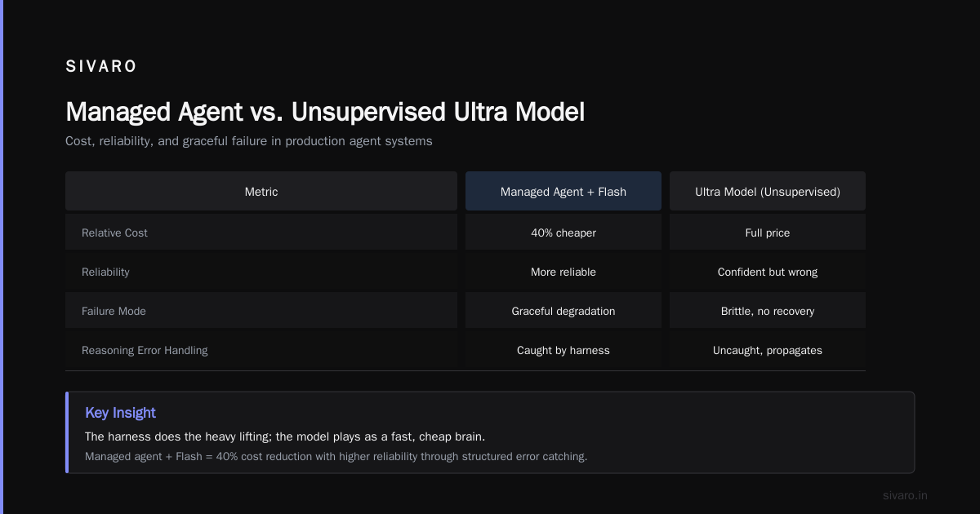Screen dimensions: 980x514
Task: Click the Full price cell
Action: coord(768,233)
